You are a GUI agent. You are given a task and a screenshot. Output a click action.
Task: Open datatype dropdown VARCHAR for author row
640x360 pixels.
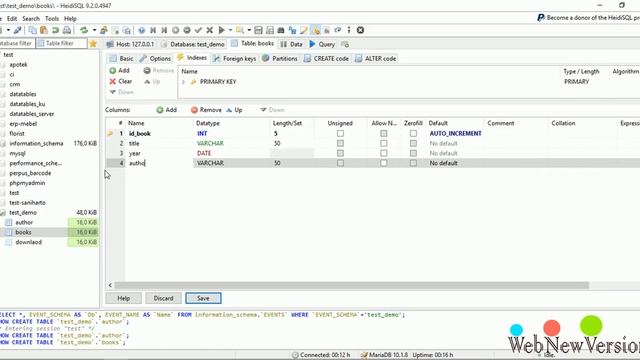(x=231, y=163)
